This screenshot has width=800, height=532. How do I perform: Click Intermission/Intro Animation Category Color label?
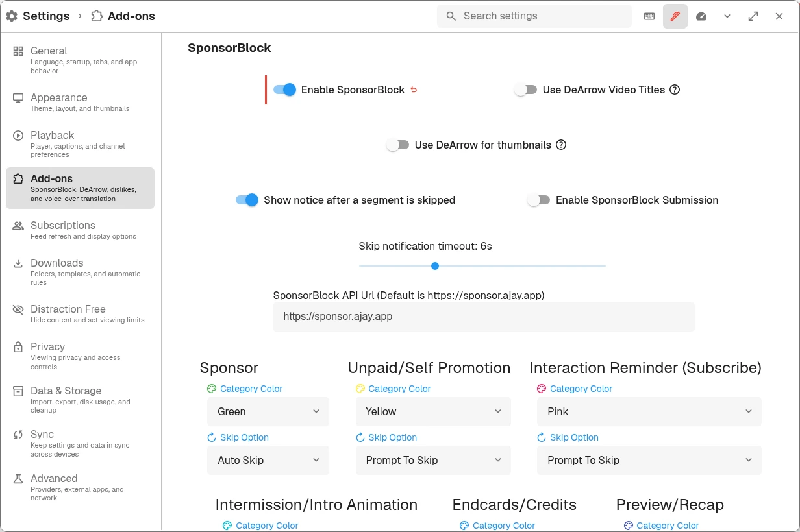pos(267,526)
